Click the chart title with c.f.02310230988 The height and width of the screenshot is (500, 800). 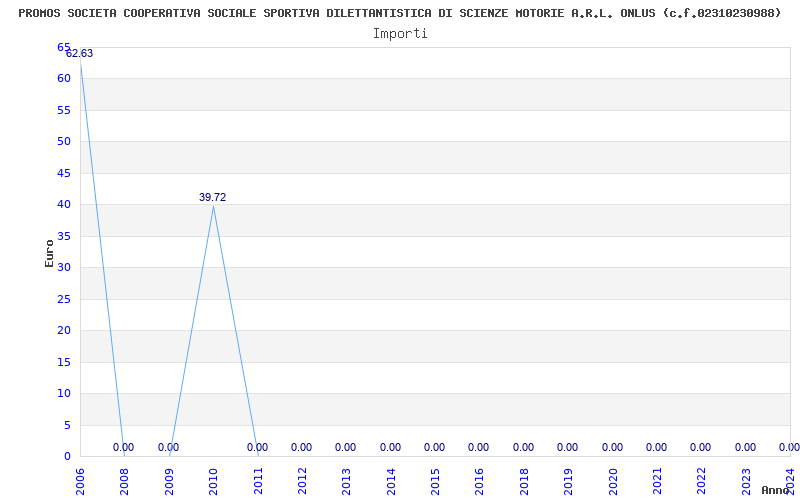pyautogui.click(x=399, y=13)
